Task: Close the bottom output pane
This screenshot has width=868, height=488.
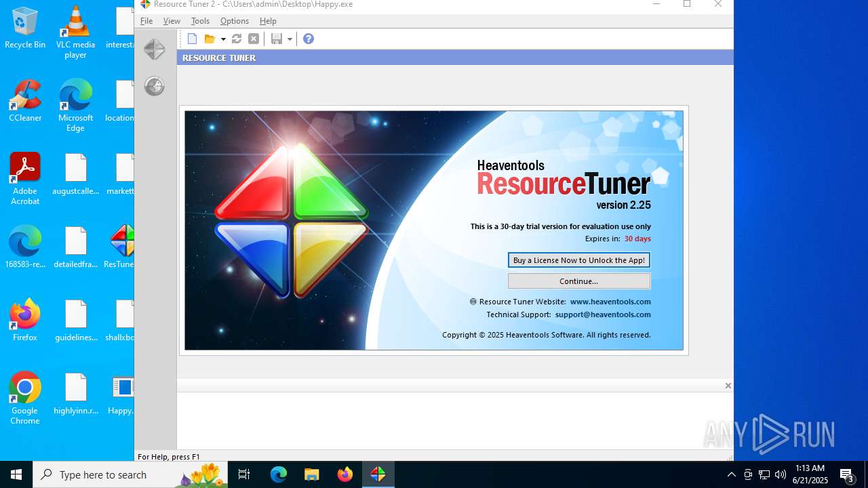Action: (728, 386)
